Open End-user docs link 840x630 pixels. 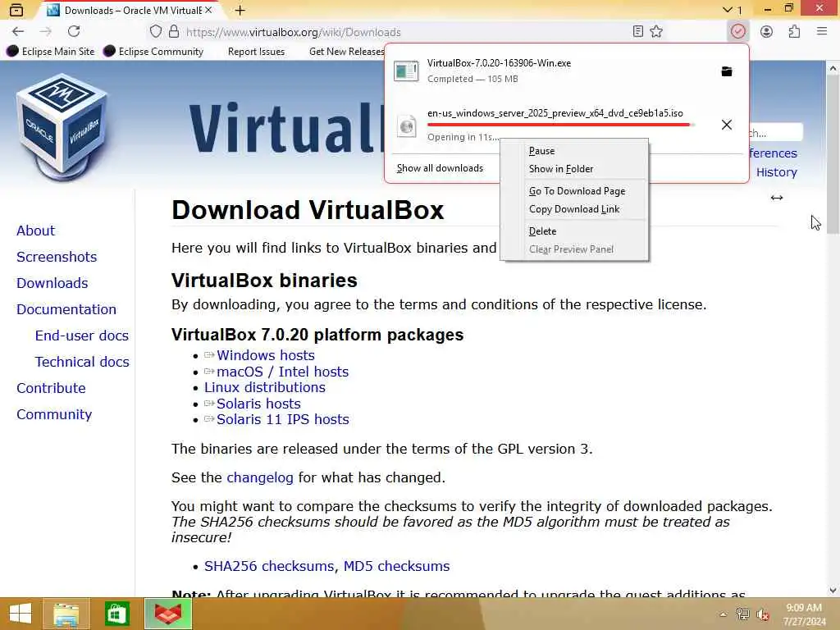pos(82,336)
